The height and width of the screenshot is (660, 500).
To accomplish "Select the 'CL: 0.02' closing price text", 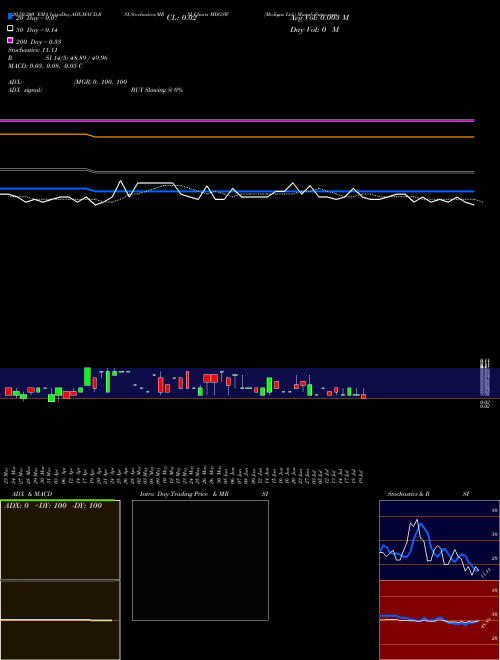I will pyautogui.click(x=181, y=18).
